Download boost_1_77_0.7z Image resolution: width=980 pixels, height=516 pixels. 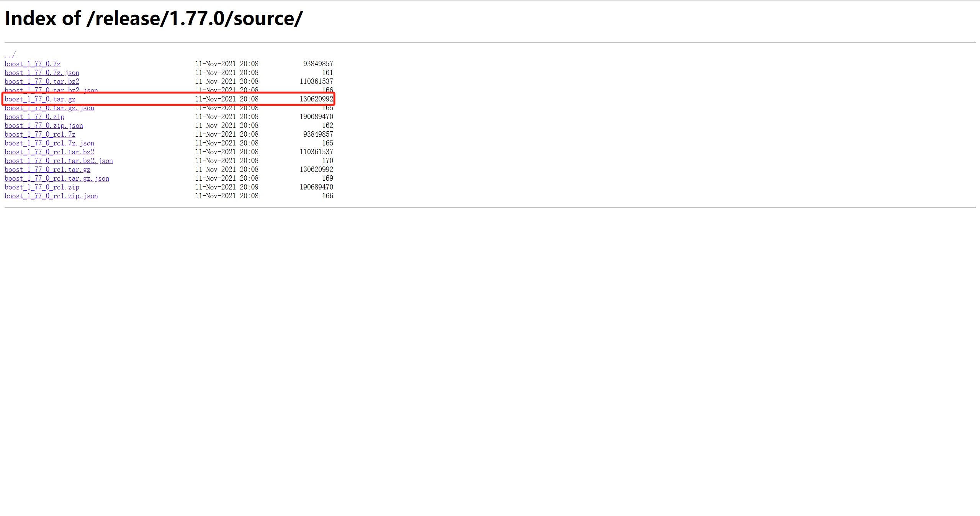(33, 64)
